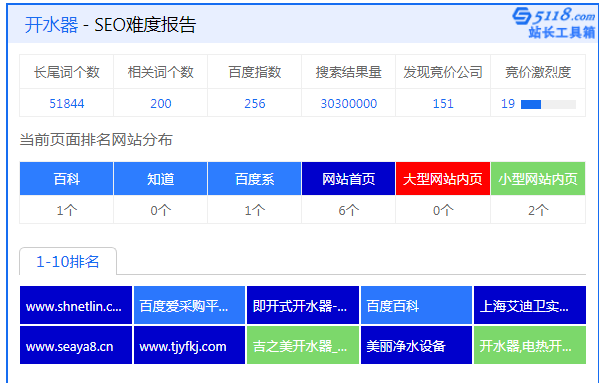Click the 网站首页 category header
The height and width of the screenshot is (383, 599).
[348, 179]
